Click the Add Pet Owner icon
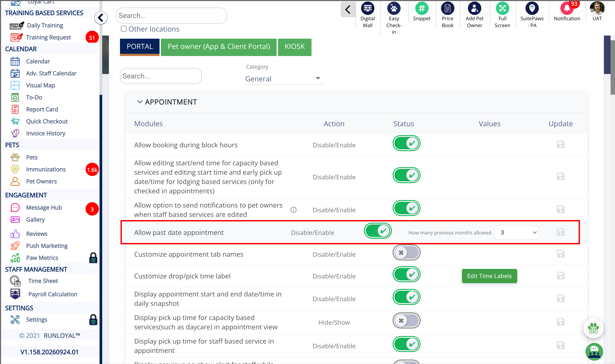The height and width of the screenshot is (364, 615). pos(474,9)
